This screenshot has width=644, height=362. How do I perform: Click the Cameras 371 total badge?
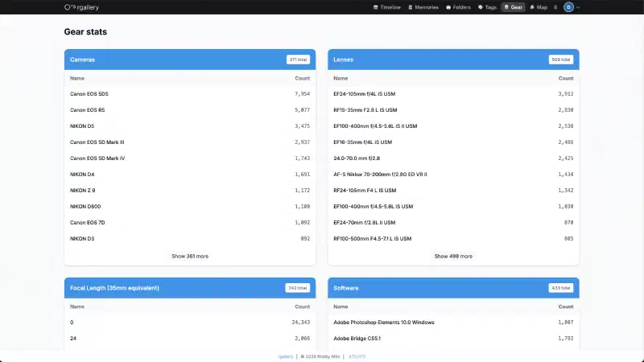coord(298,60)
